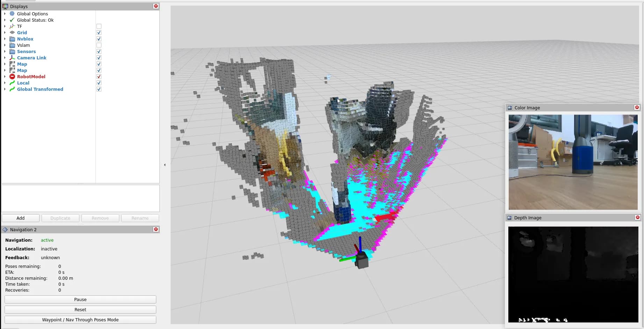Screen dimensions: 644x329
Task: Click the Depth Image panel icon
Action: 510,218
